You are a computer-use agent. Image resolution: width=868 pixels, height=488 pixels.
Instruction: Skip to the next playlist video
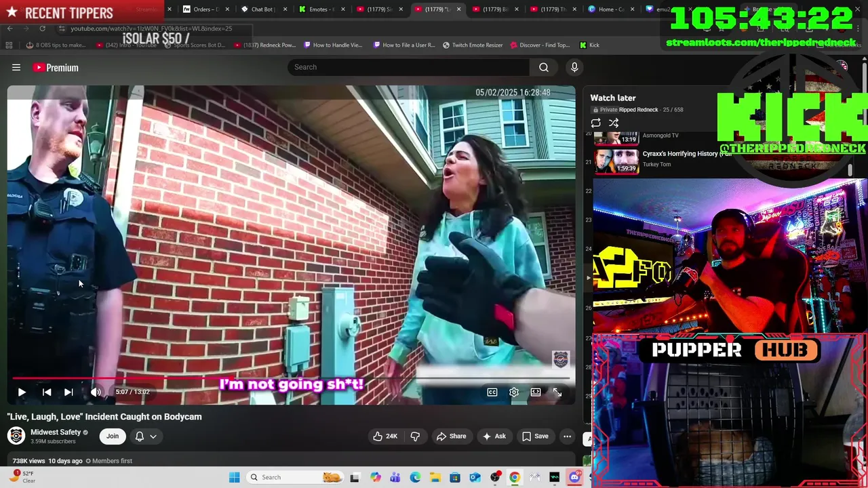click(x=68, y=392)
